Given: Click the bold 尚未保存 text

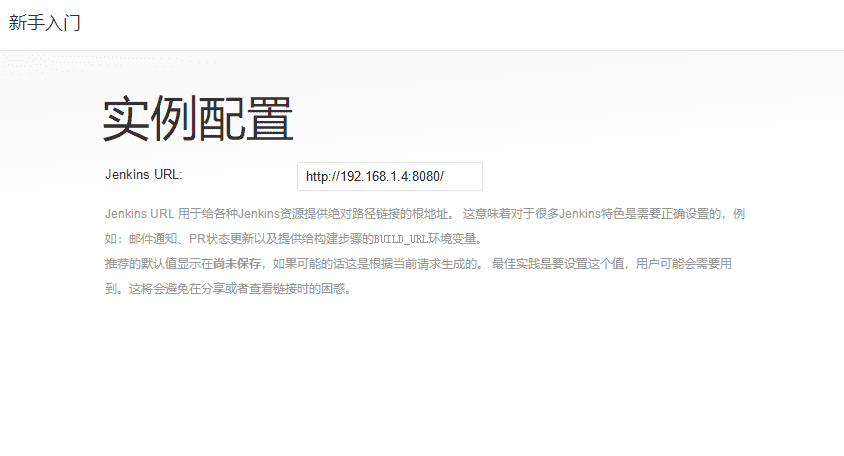Looking at the screenshot, I should pyautogui.click(x=237, y=264).
